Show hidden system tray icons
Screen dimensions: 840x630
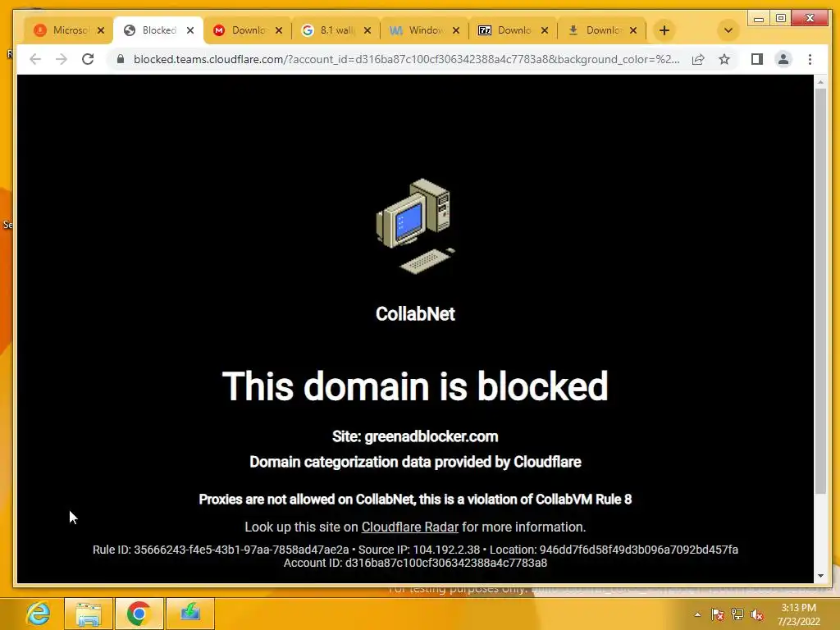697,614
